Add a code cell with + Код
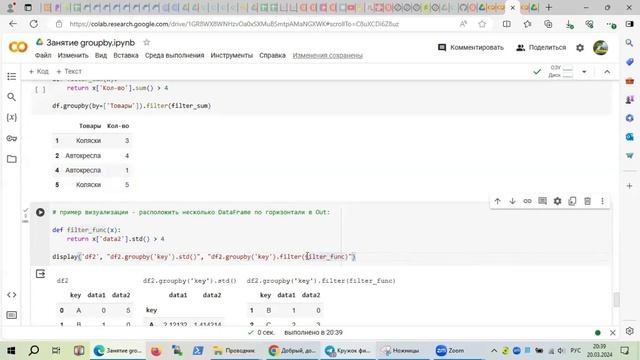640x360 pixels. click(x=39, y=71)
